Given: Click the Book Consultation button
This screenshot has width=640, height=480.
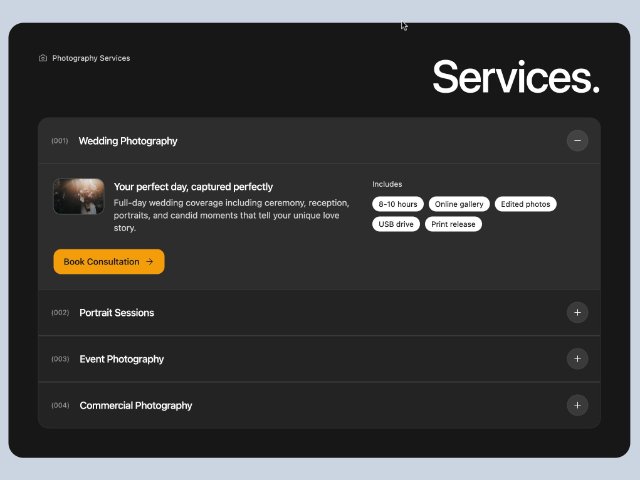Looking at the screenshot, I should [x=108, y=262].
